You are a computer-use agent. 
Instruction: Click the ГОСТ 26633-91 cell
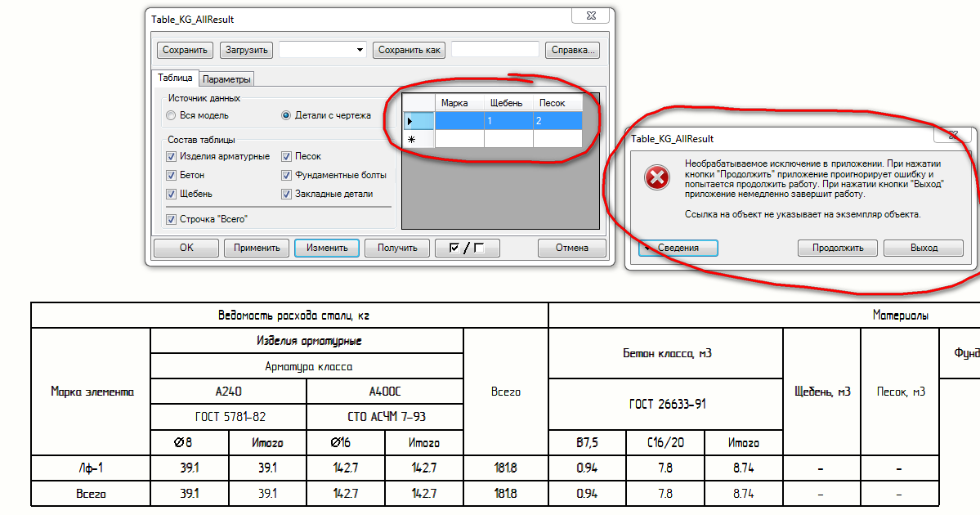coord(666,405)
